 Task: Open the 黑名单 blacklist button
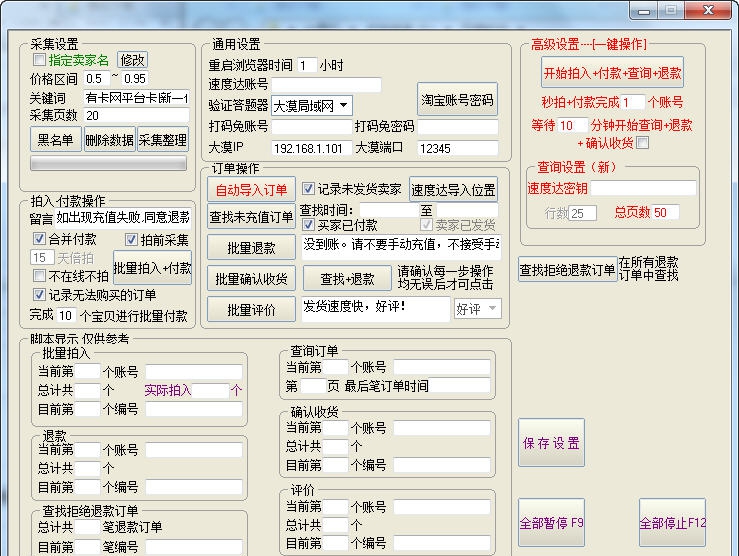tap(56, 139)
